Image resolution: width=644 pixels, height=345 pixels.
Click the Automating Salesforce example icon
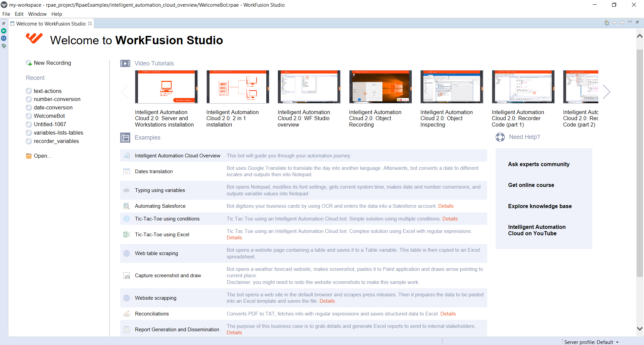point(127,206)
